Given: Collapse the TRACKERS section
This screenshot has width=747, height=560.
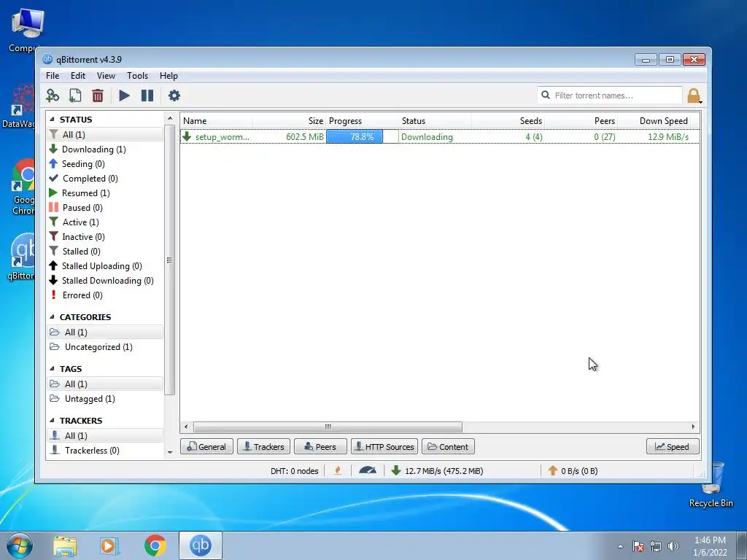Looking at the screenshot, I should tap(52, 421).
